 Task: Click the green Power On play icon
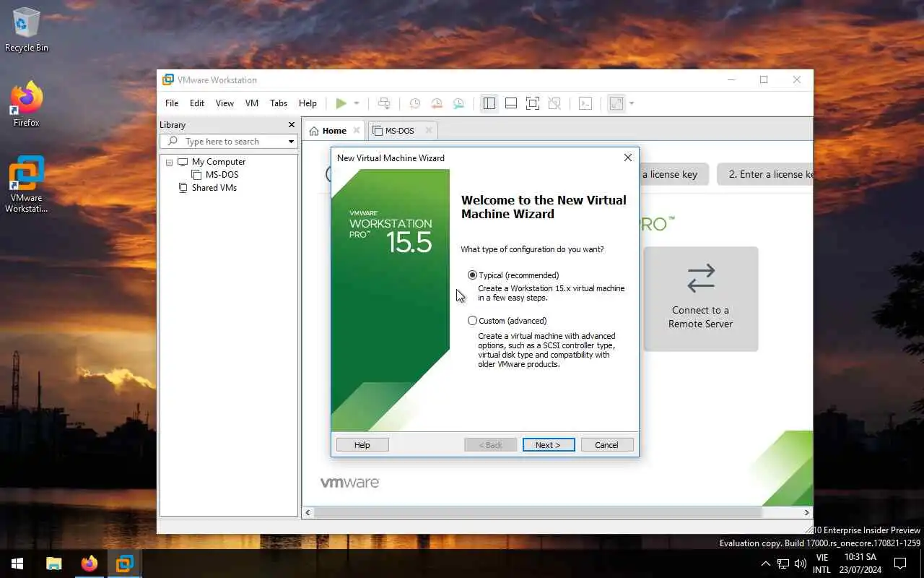pos(341,103)
